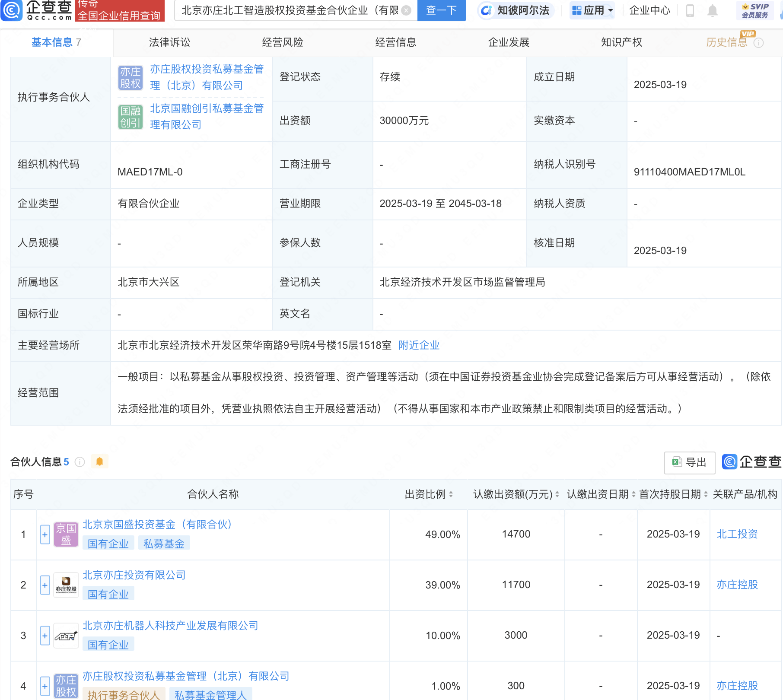Image resolution: width=783 pixels, height=700 pixels.
Task: Click organization code MAED17ML-0
Action: point(150,172)
